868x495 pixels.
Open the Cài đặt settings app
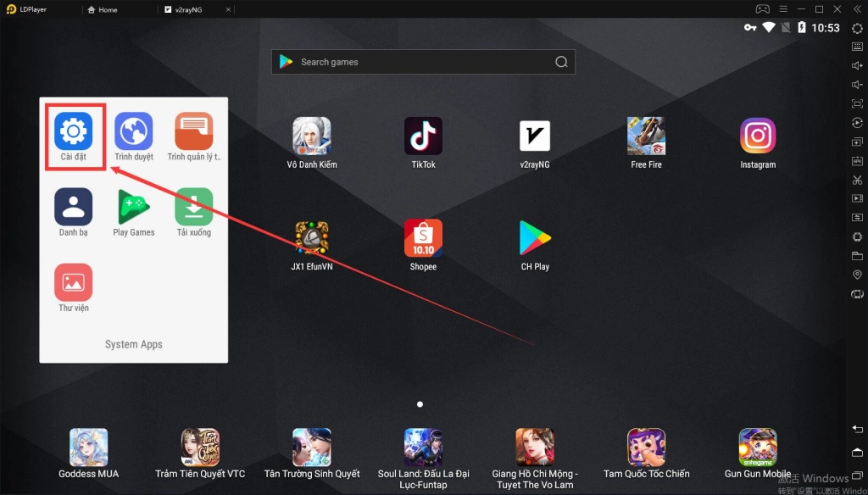(x=74, y=132)
